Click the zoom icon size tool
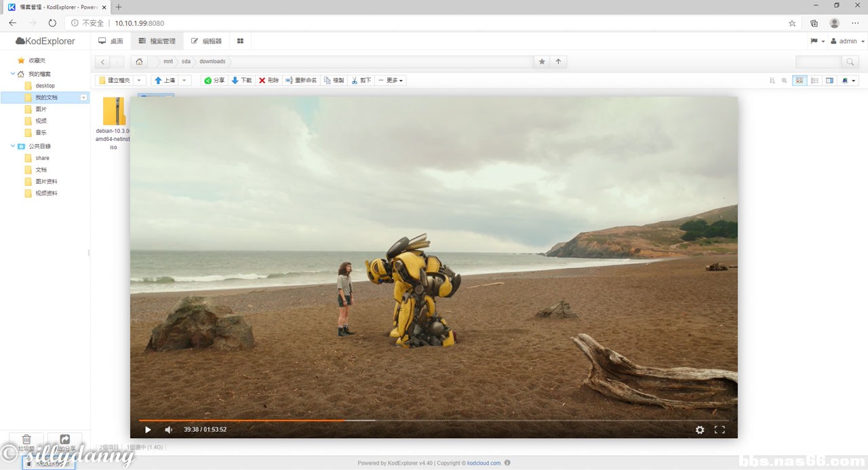 click(785, 80)
